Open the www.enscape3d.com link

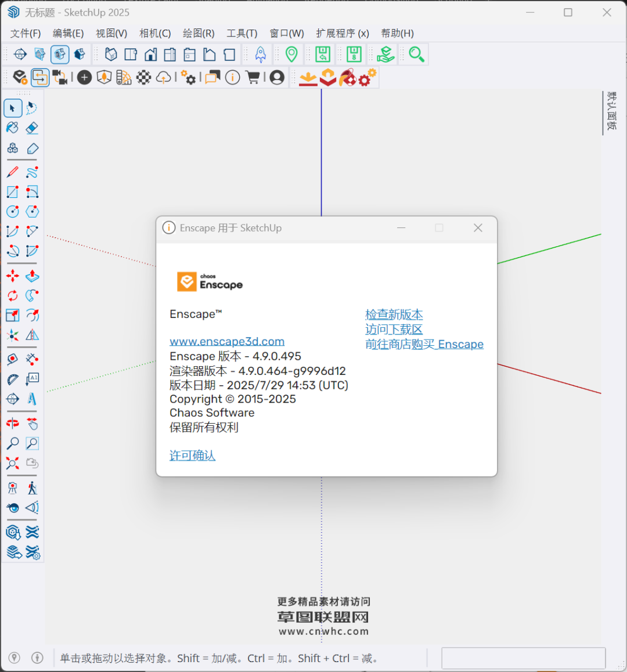pyautogui.click(x=227, y=342)
